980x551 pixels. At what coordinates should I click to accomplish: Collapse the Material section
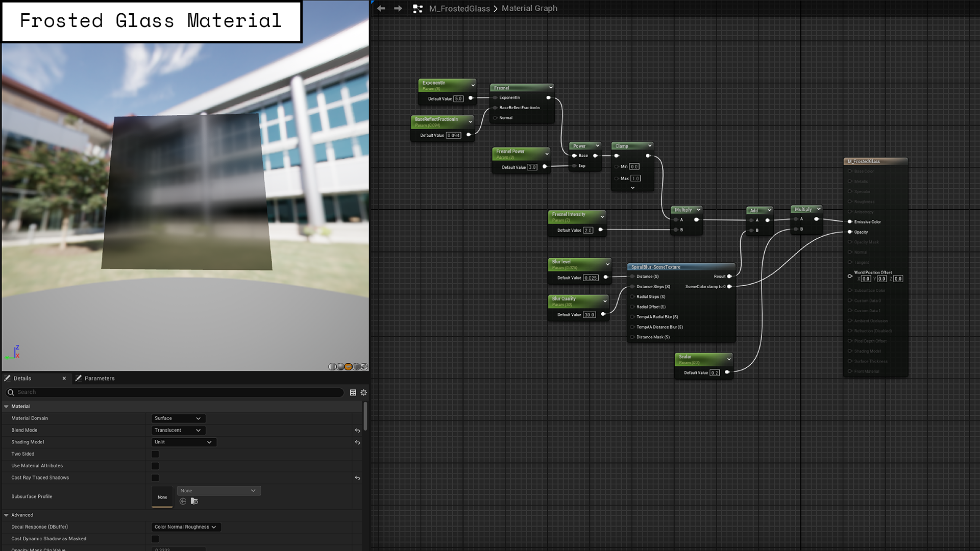point(7,407)
